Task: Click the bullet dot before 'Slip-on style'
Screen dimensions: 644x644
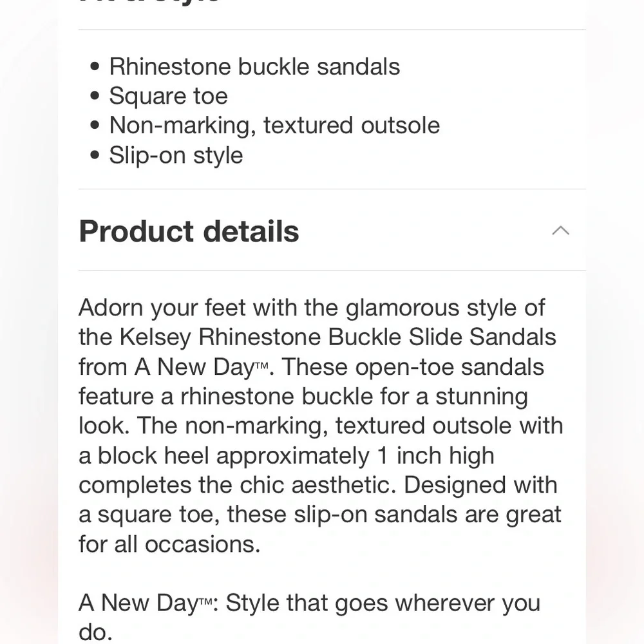Action: [95, 155]
